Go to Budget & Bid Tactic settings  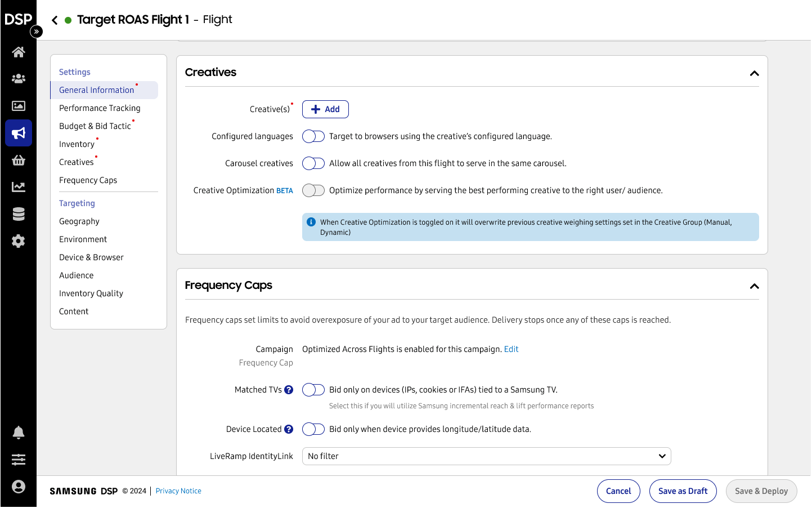[95, 126]
